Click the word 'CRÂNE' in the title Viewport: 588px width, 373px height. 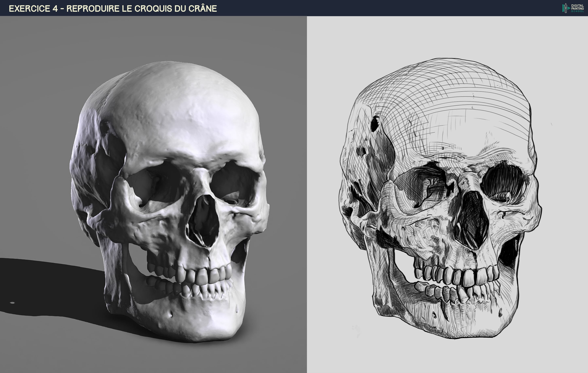point(202,8)
